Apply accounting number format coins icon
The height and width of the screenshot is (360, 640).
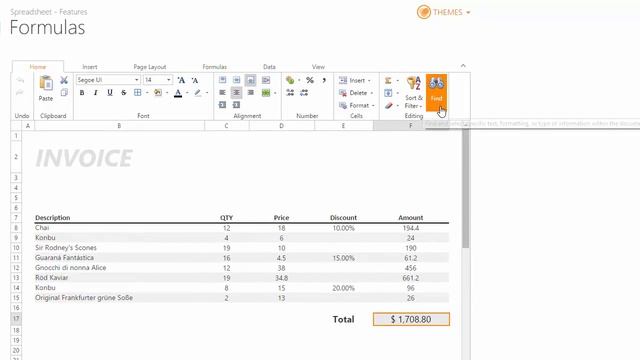point(290,80)
